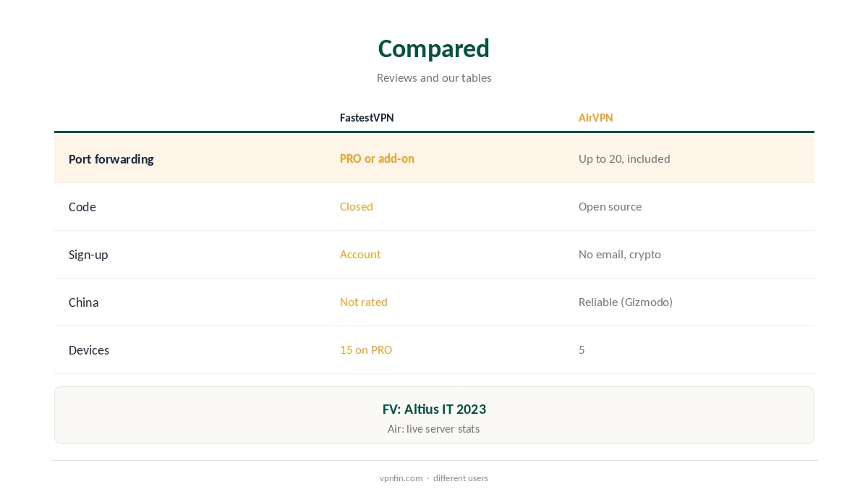Click the 'Compared' heading
Viewport: 868px width, 492px height.
[434, 48]
